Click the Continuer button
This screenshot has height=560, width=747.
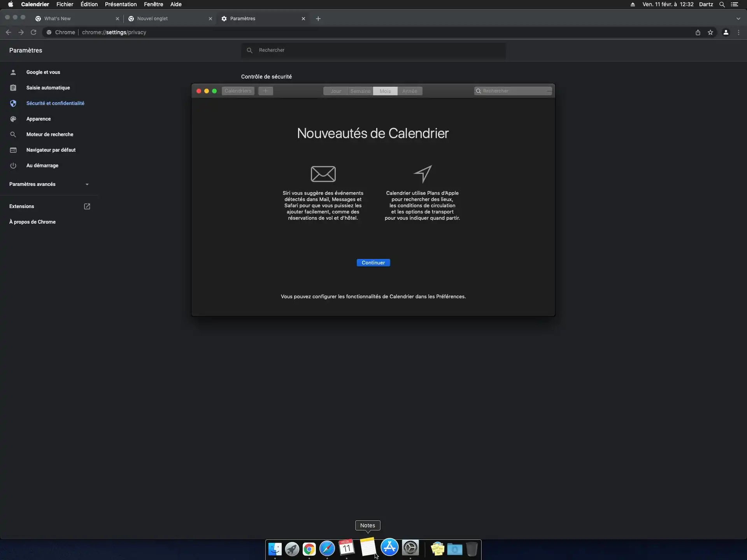(x=373, y=262)
